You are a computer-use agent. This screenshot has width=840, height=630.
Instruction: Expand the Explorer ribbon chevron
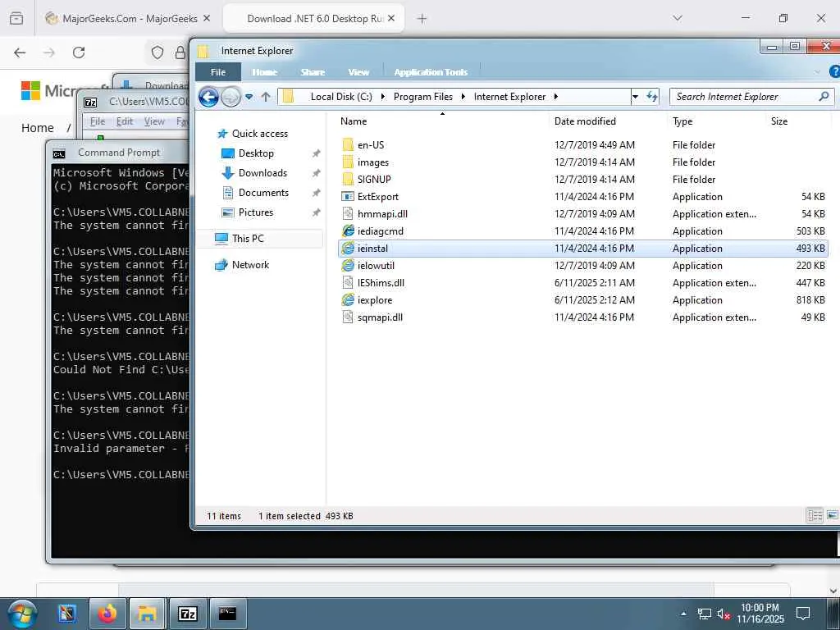pyautogui.click(x=818, y=72)
